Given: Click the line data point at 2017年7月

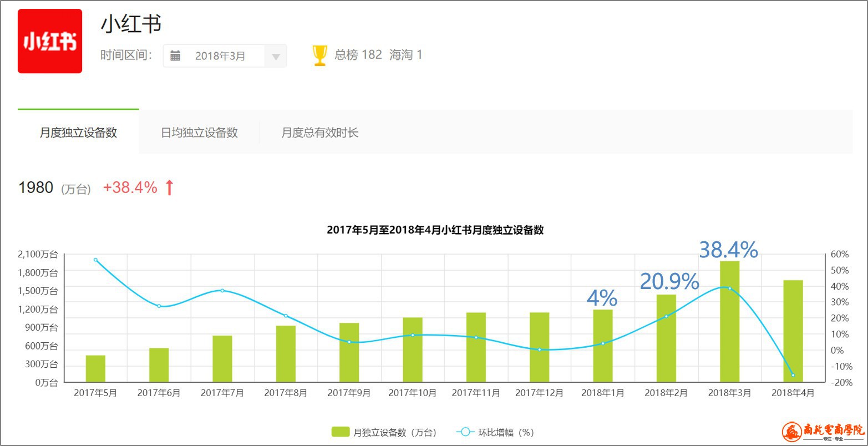Looking at the screenshot, I should coord(222,290).
